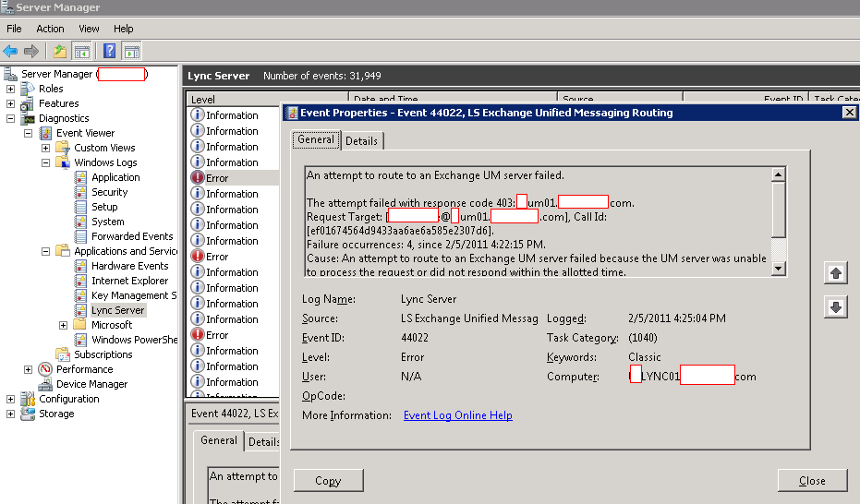Click the Copy button

pyautogui.click(x=328, y=480)
